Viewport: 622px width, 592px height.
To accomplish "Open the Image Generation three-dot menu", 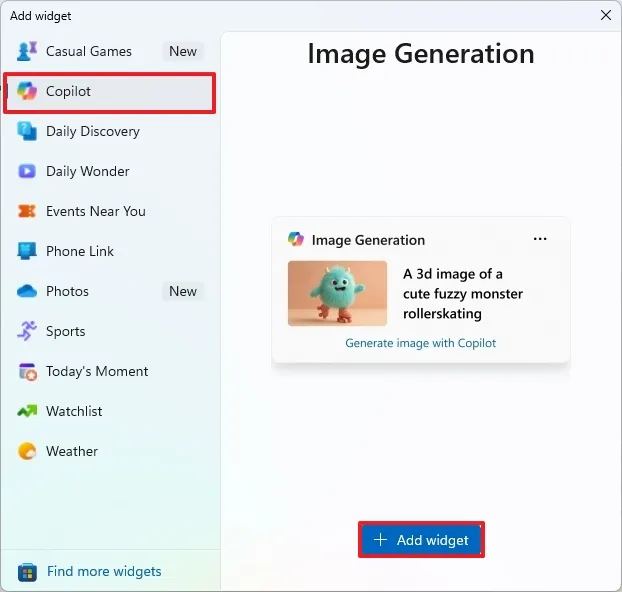I will tap(540, 239).
